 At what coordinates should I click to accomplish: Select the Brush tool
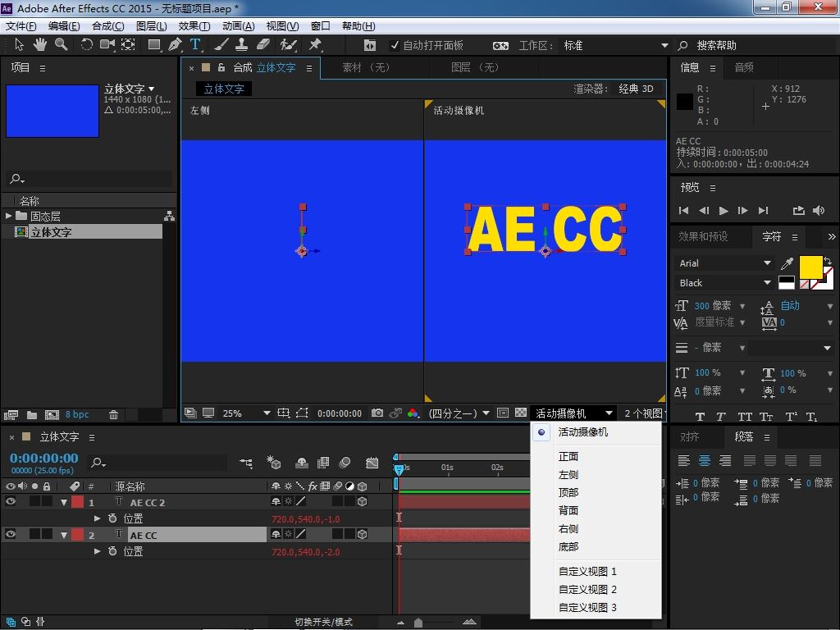point(221,45)
